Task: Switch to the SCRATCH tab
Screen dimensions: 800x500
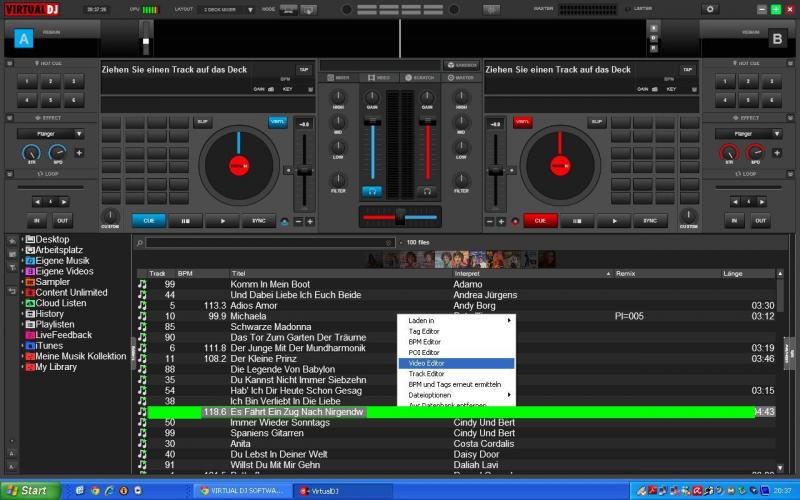Action: [x=419, y=78]
